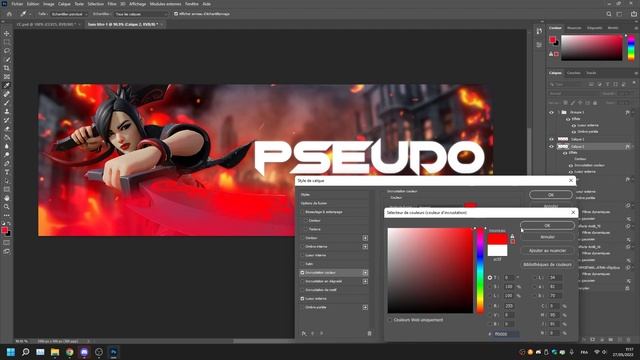Select the Crop tool
640x360 pixels.
(7, 68)
